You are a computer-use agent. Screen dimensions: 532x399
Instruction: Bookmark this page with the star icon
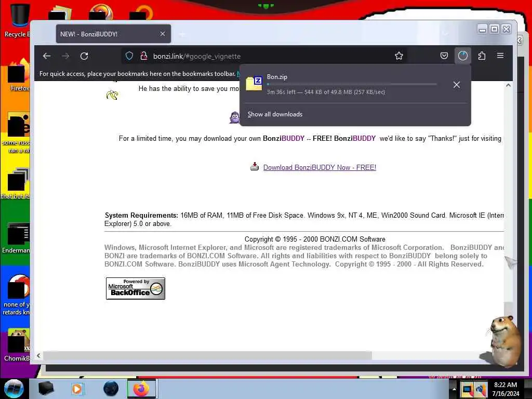point(398,56)
